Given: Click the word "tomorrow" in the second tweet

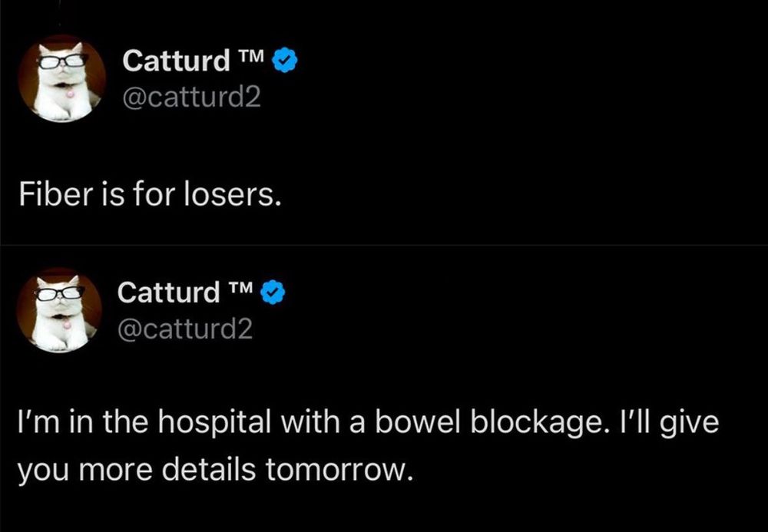Looking at the screenshot, I should (342, 468).
